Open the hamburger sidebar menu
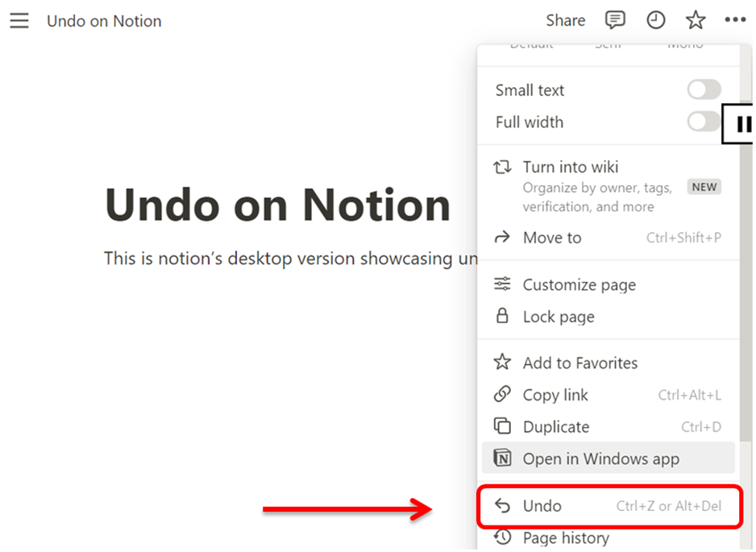Viewport: 756px width, 552px height. tap(19, 21)
